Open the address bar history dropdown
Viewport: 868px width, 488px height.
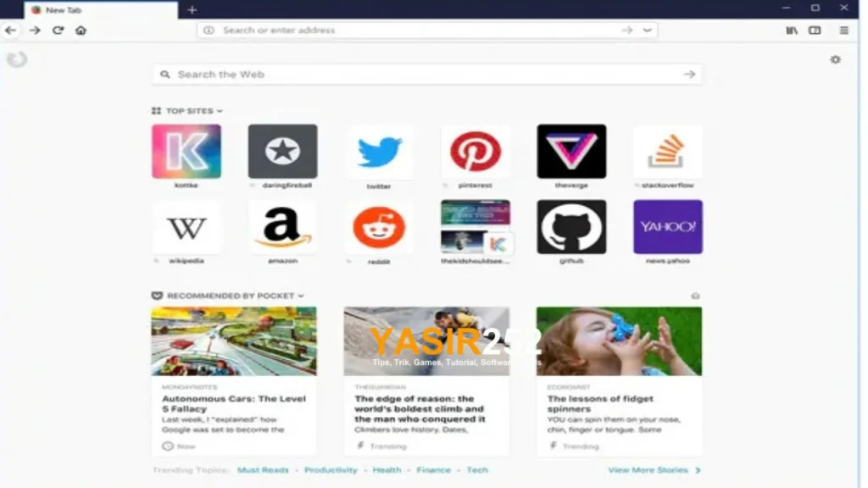pyautogui.click(x=647, y=30)
